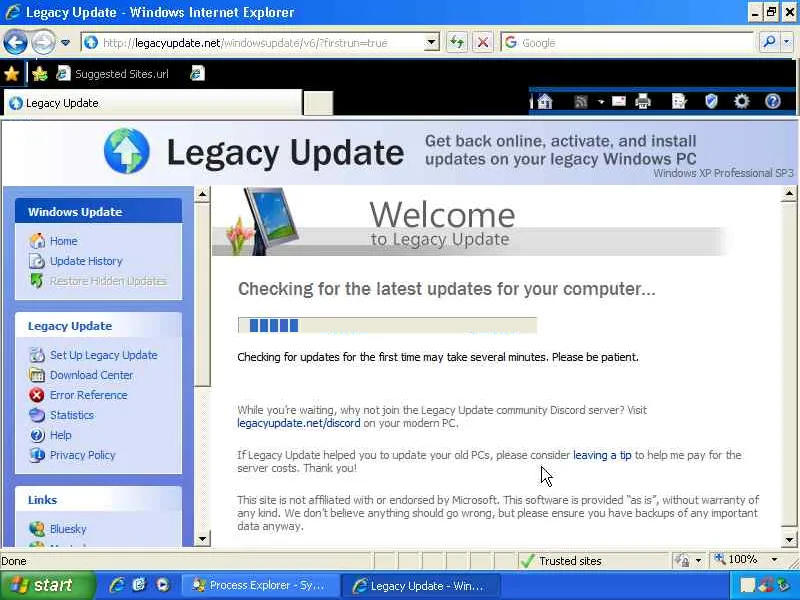The image size is (800, 600).
Task: Click the Refresh page button
Action: click(x=457, y=43)
